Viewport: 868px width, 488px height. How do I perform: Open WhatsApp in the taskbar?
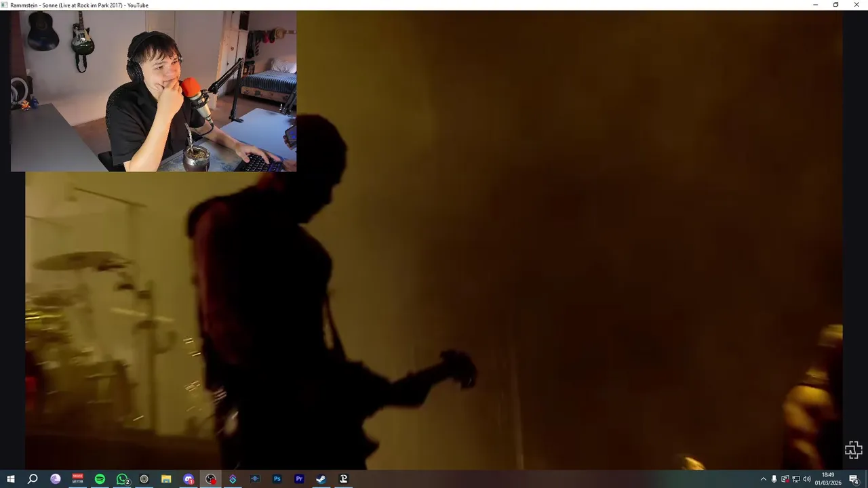click(x=122, y=479)
